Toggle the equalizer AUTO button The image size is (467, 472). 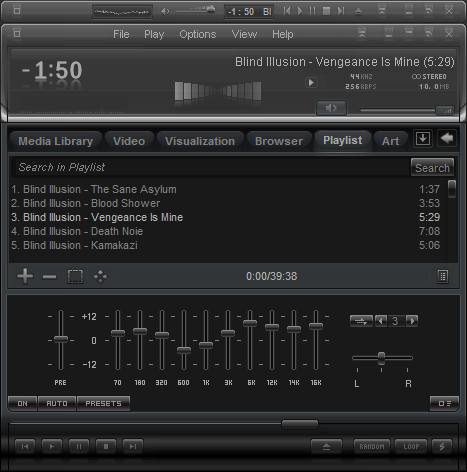pyautogui.click(x=57, y=404)
